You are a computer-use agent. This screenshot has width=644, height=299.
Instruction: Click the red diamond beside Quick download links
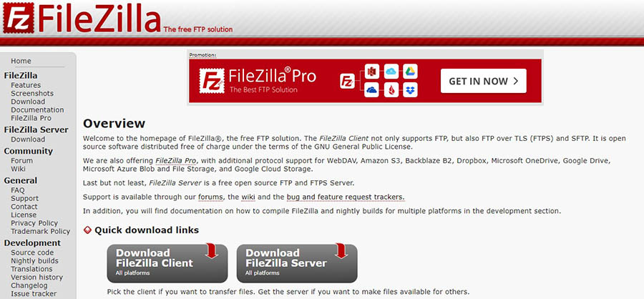tap(87, 230)
